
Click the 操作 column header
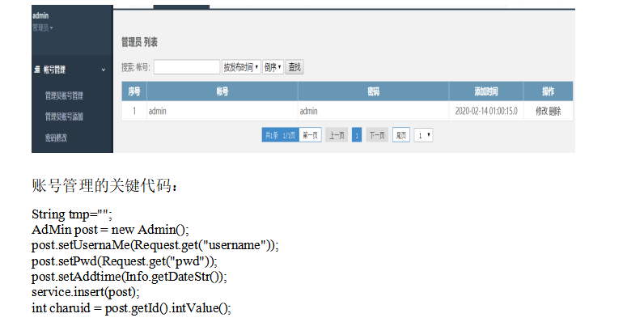point(549,91)
